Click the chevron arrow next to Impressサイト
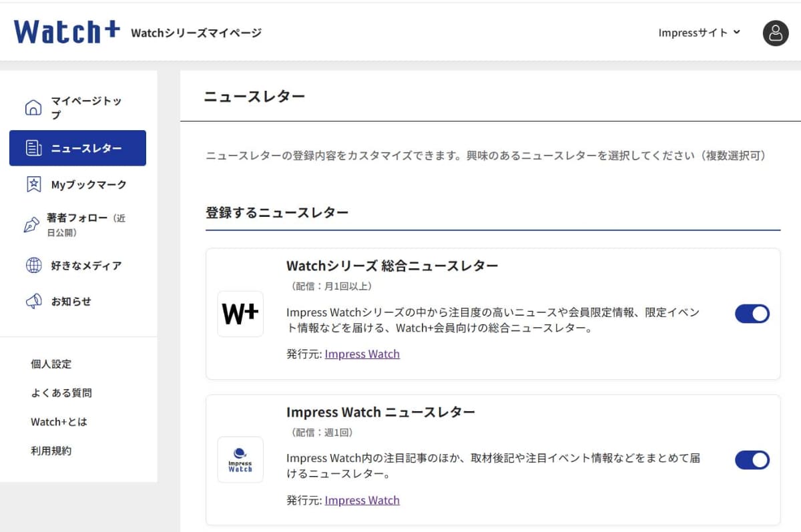Screen dimensions: 801x532 737,31
